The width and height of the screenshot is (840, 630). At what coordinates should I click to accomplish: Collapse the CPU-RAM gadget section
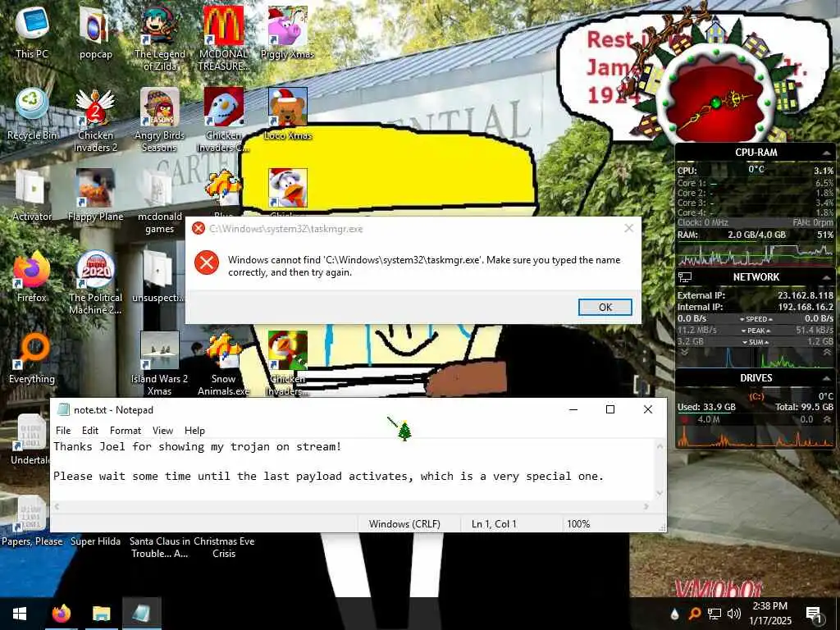pyautogui.click(x=827, y=153)
